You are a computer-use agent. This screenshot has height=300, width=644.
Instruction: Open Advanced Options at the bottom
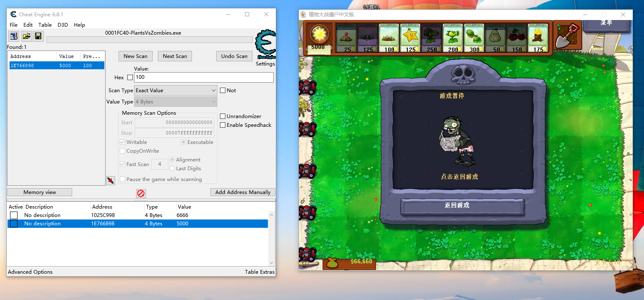pos(30,272)
